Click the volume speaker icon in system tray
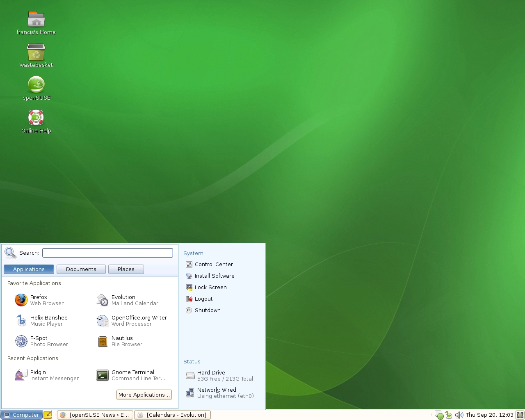The width and height of the screenshot is (525, 420). click(x=459, y=415)
